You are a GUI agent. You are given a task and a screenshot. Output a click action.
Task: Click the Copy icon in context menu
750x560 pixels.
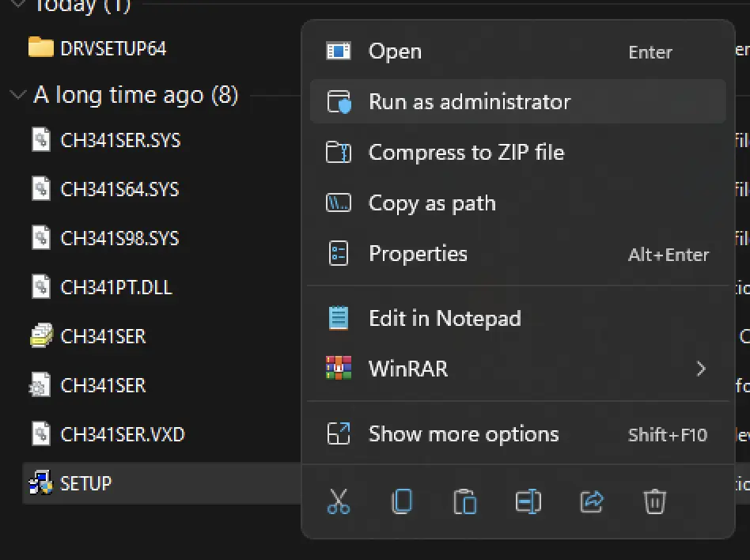point(402,501)
